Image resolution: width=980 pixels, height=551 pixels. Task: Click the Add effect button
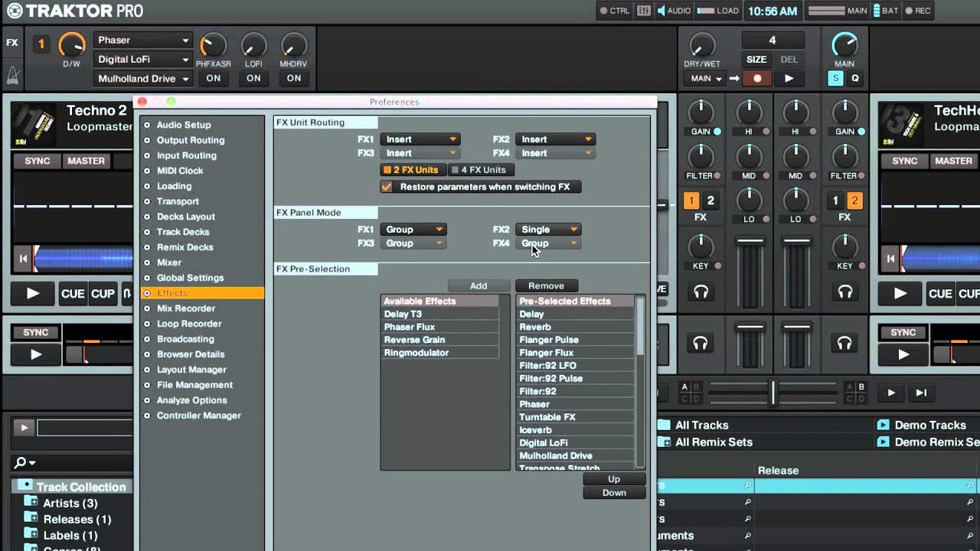pyautogui.click(x=479, y=285)
